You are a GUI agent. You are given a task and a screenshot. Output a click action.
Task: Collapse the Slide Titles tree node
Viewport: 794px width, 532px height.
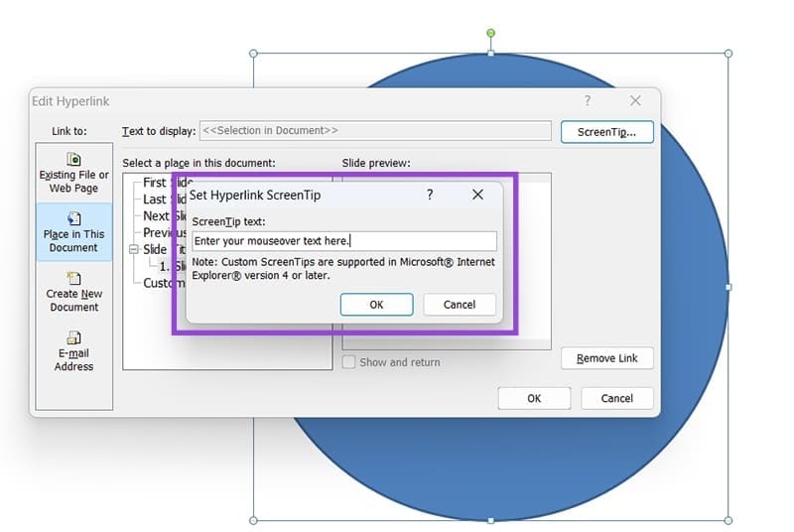pos(134,249)
